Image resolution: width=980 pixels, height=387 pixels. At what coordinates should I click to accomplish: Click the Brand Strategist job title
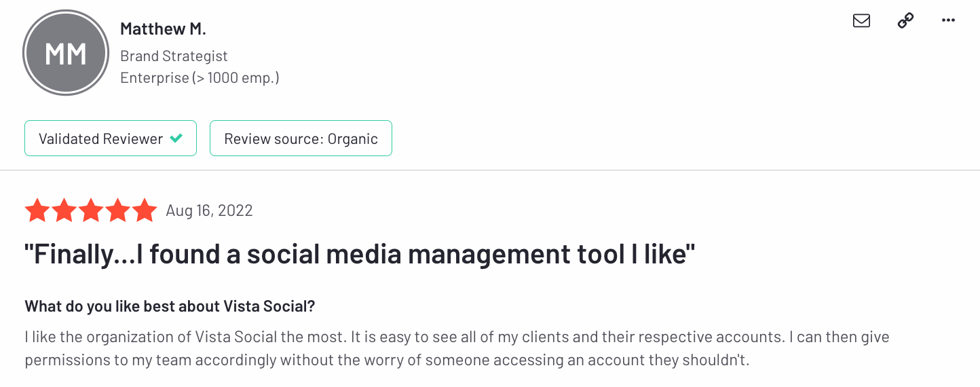pos(174,56)
